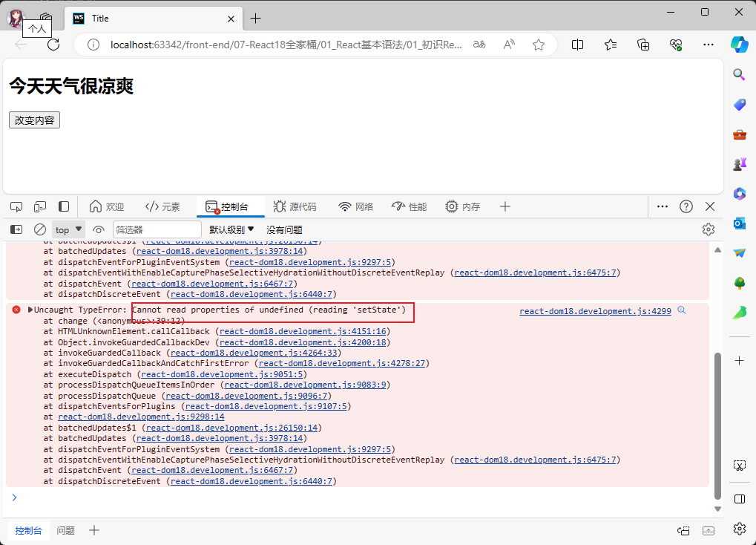Open Copilot icon in sidebar
The width and height of the screenshot is (756, 545).
click(739, 43)
